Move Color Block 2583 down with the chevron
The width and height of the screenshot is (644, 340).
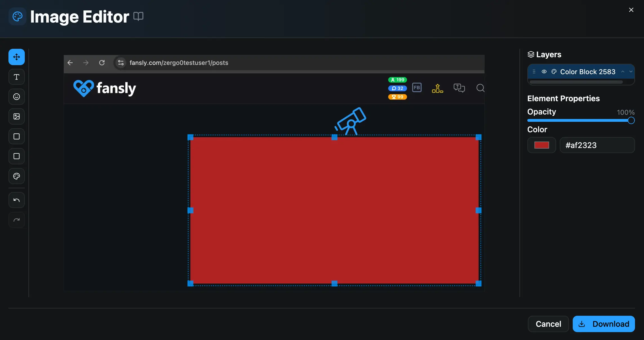point(630,72)
